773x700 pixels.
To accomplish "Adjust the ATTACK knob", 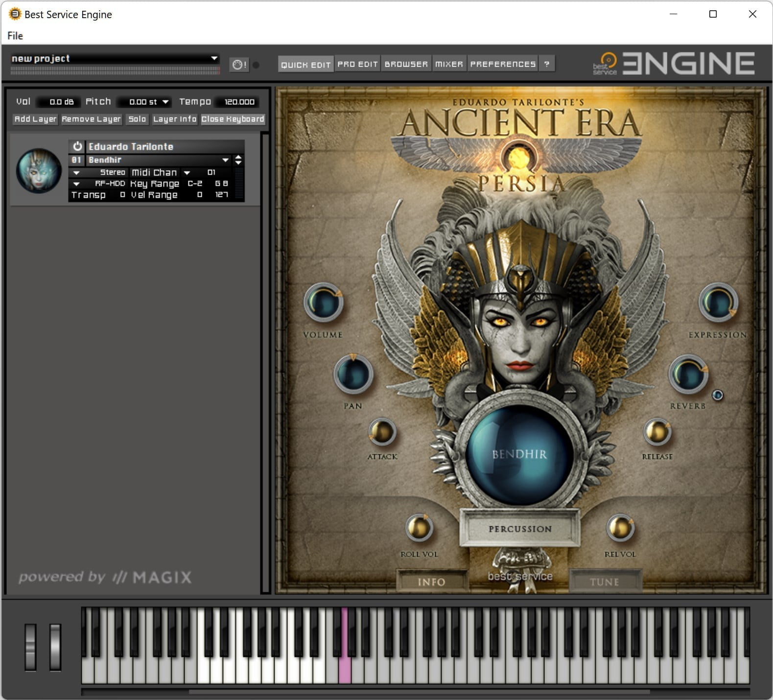I will click(382, 432).
